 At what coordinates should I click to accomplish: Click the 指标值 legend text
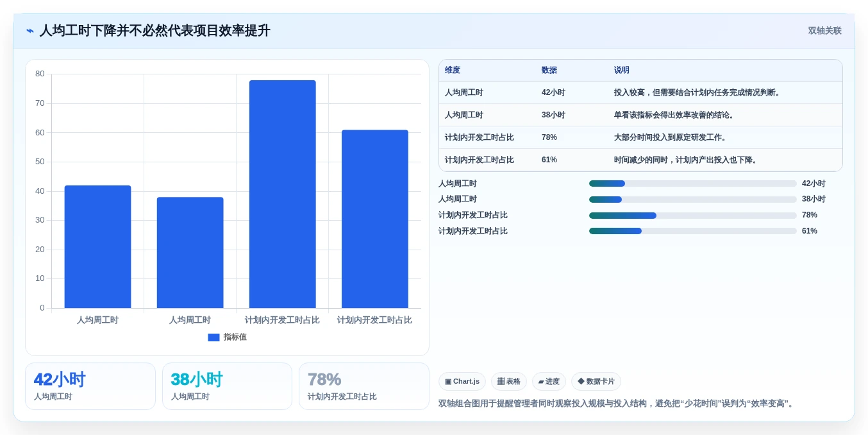click(x=235, y=337)
